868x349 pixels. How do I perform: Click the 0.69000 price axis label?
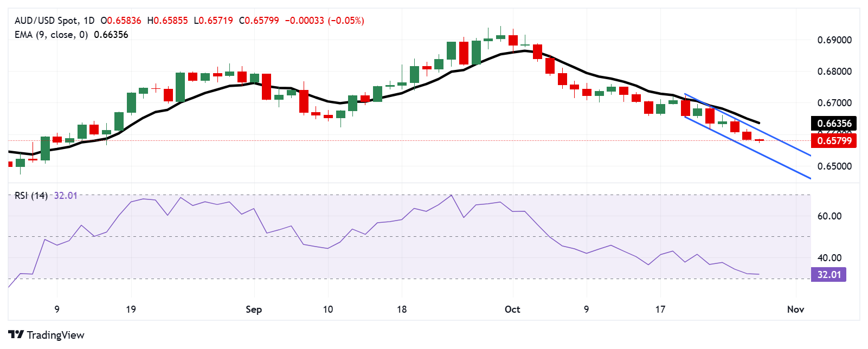tap(834, 40)
